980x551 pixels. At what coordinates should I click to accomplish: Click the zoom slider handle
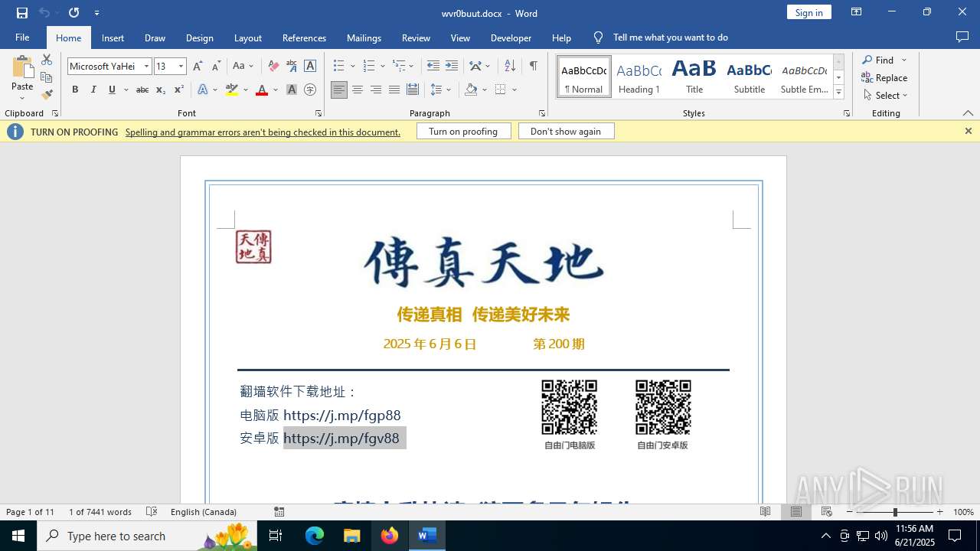point(895,512)
